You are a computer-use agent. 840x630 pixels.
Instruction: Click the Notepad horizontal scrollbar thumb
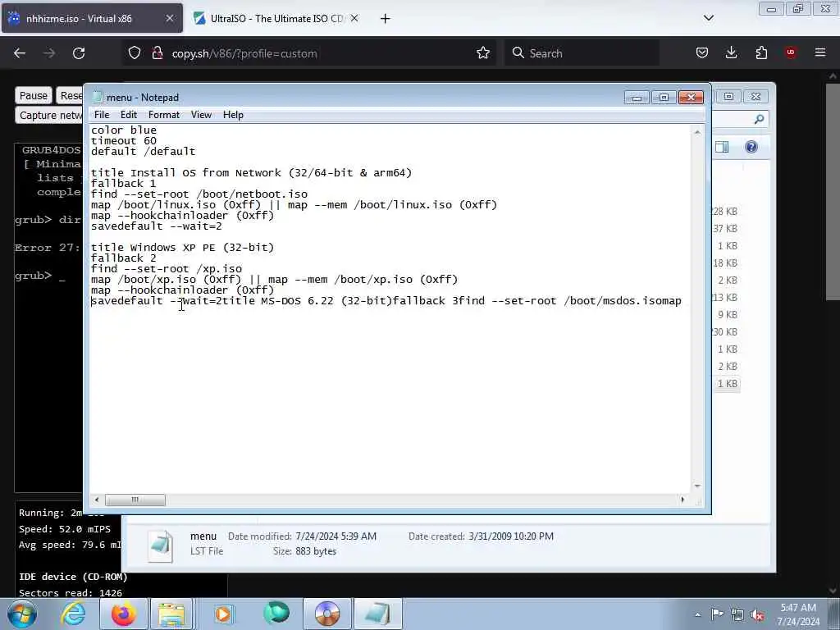click(x=135, y=500)
